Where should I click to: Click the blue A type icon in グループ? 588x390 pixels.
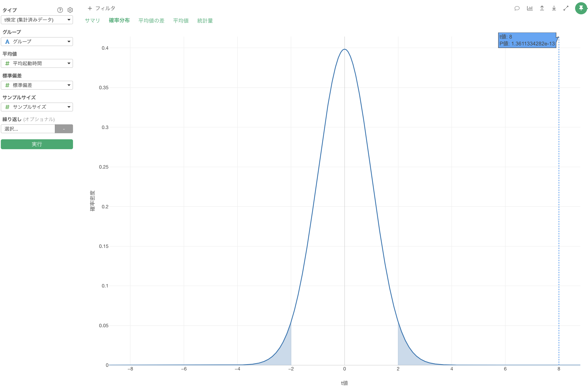click(x=7, y=42)
